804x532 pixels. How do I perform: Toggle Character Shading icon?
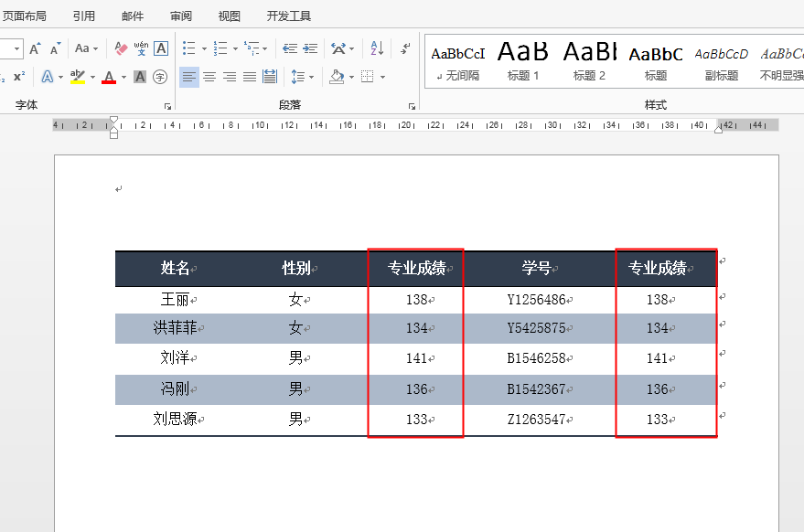[140, 77]
